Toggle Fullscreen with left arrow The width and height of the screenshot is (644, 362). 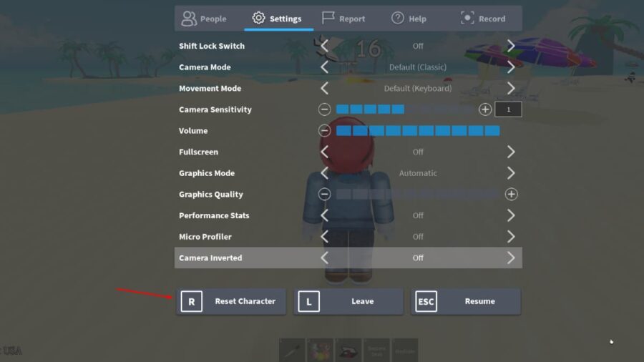[x=324, y=152]
